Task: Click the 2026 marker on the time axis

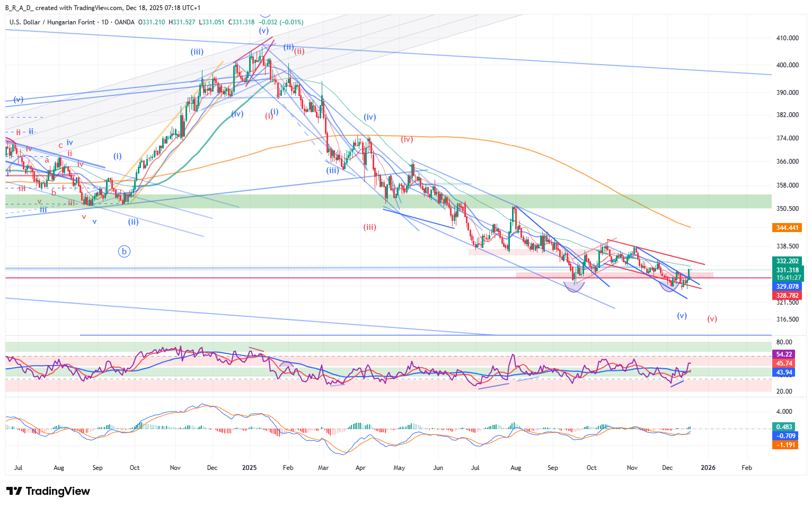Action: coord(708,468)
